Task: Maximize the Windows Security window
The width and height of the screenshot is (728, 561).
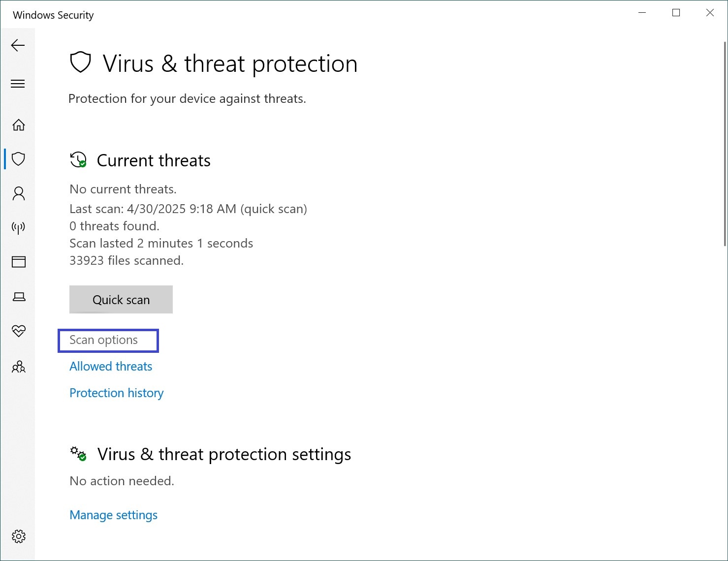Action: [676, 13]
